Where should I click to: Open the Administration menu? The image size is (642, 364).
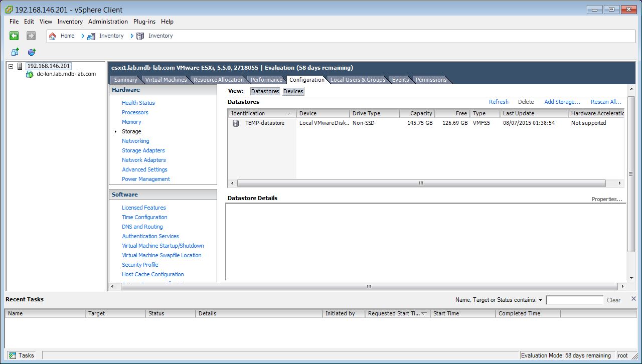[108, 22]
